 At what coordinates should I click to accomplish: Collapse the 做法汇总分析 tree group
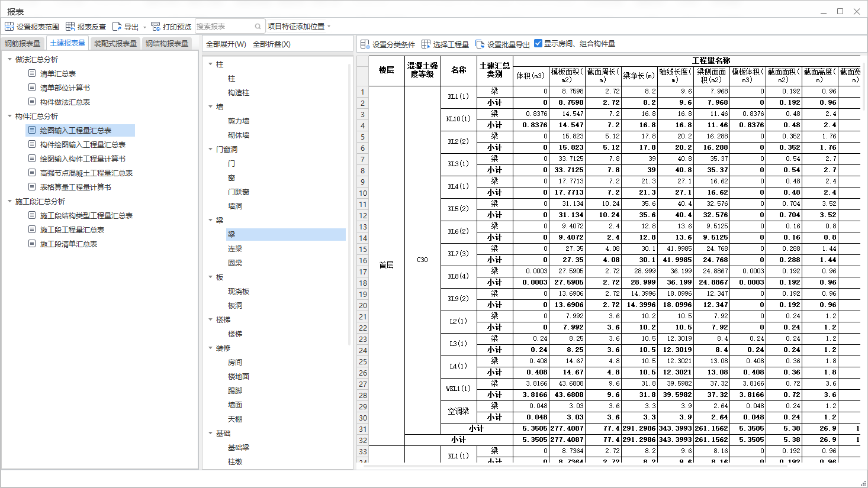(x=9, y=59)
